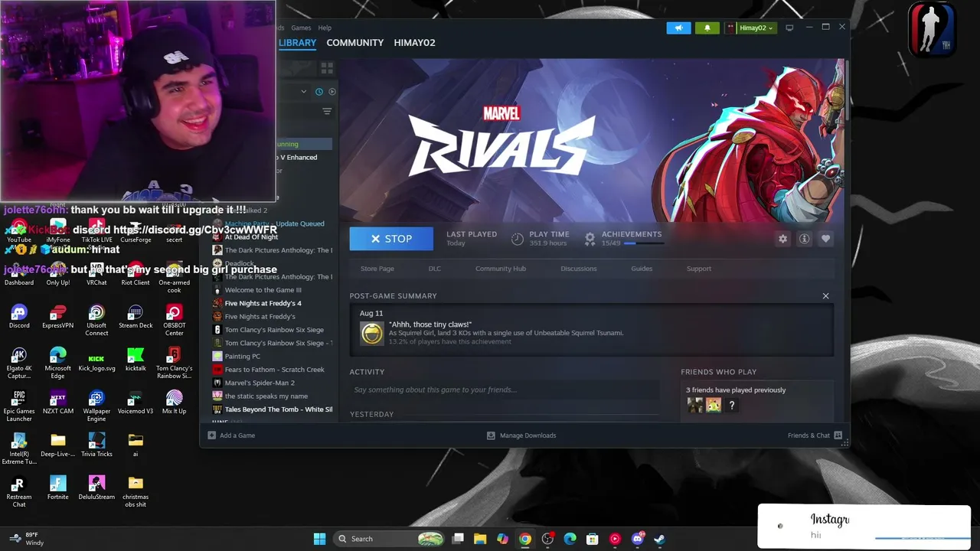980x551 pixels.
Task: Open the DLC page link
Action: click(x=435, y=269)
